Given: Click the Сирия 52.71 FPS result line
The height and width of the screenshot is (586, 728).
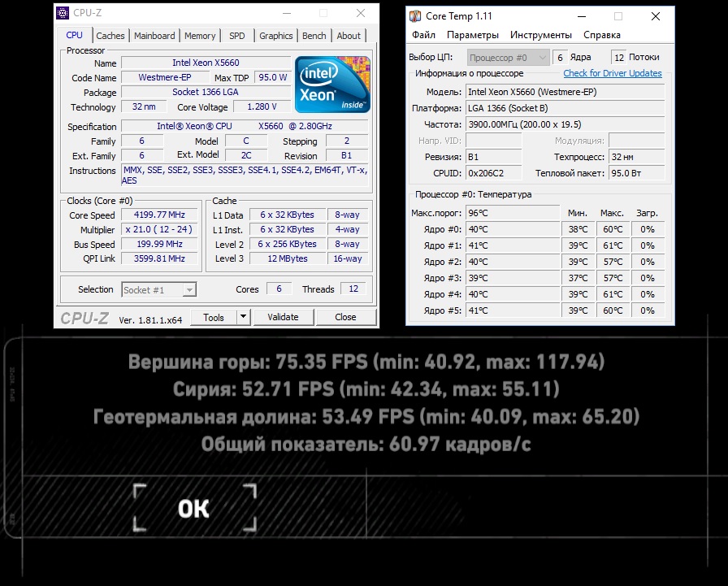Looking at the screenshot, I should pyautogui.click(x=366, y=389).
